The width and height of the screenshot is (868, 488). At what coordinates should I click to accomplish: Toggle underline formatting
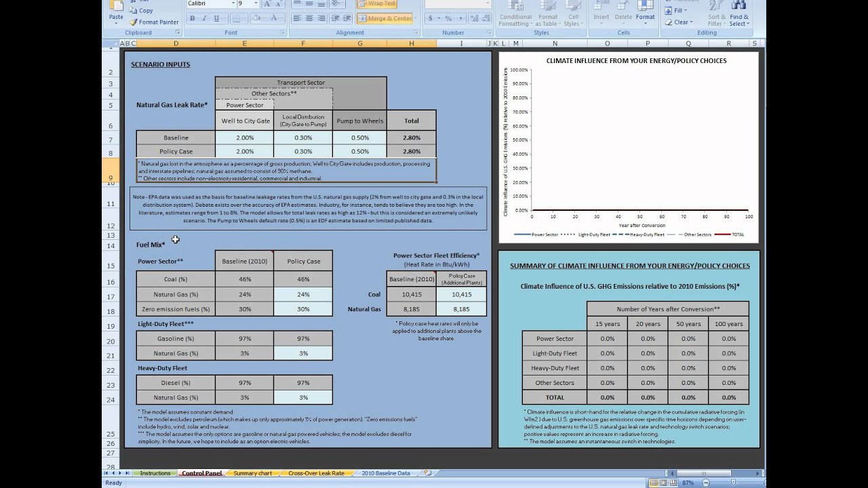(216, 18)
